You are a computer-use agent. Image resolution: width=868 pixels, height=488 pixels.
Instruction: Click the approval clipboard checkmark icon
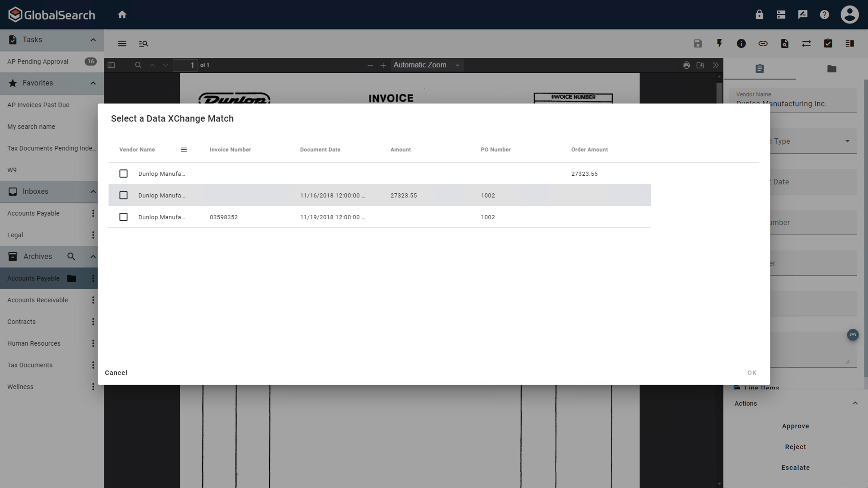tap(828, 43)
